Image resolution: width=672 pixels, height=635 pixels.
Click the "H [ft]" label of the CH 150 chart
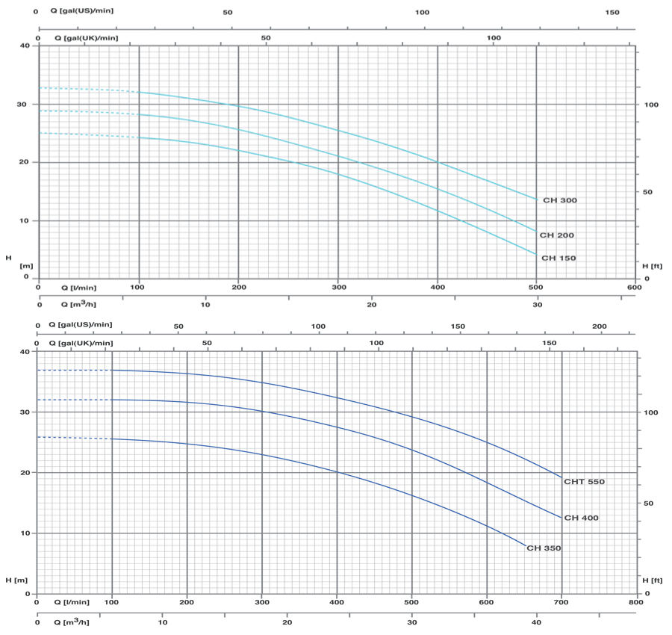coord(653,266)
